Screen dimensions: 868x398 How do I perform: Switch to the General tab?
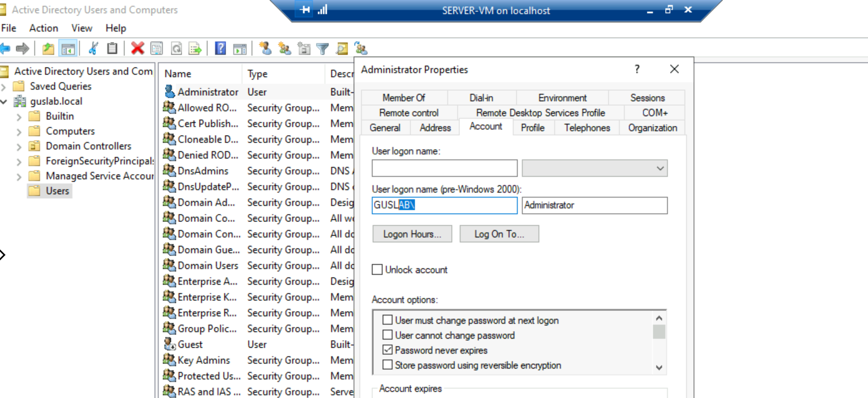click(x=385, y=127)
